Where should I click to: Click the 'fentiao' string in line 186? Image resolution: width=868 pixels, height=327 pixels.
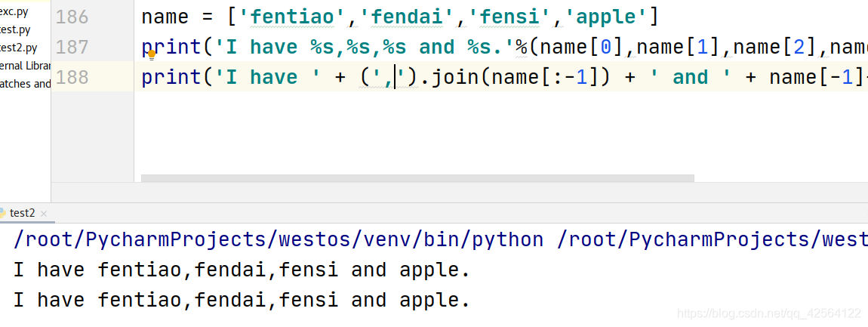(x=294, y=17)
